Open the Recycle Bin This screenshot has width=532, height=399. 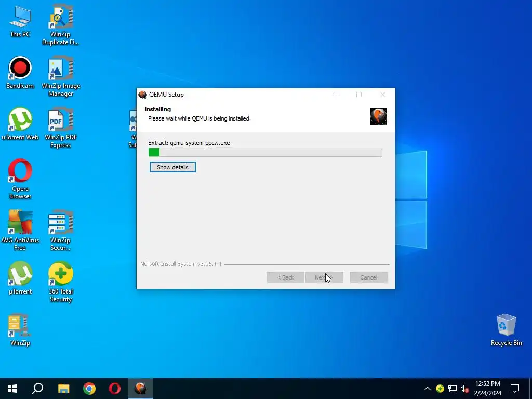pyautogui.click(x=506, y=329)
